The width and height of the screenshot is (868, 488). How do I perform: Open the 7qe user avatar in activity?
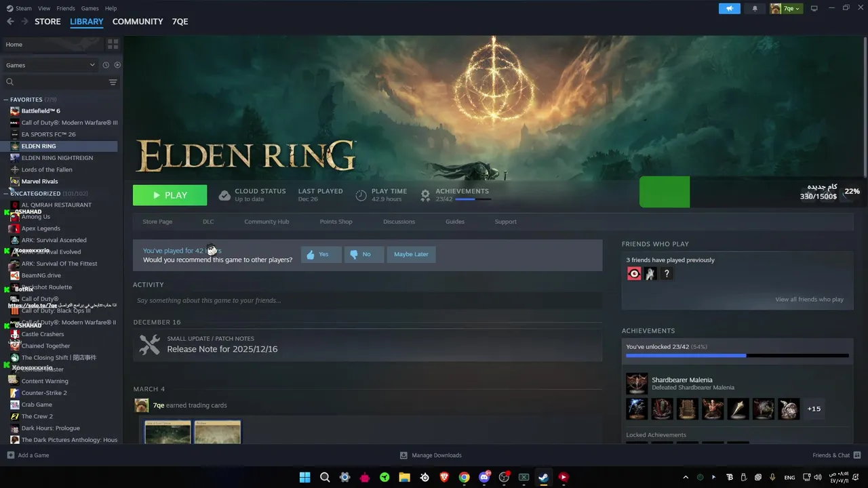pyautogui.click(x=141, y=405)
